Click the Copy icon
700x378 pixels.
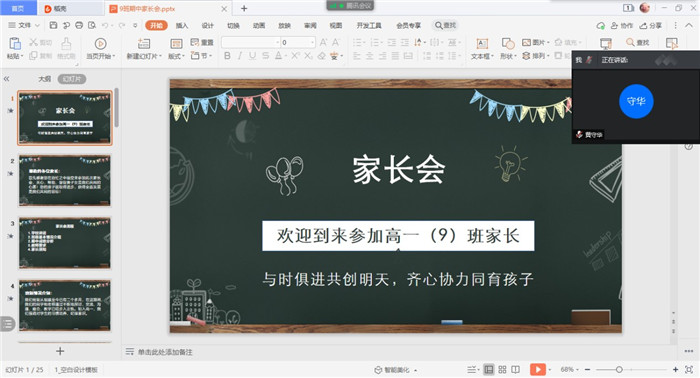pos(33,55)
